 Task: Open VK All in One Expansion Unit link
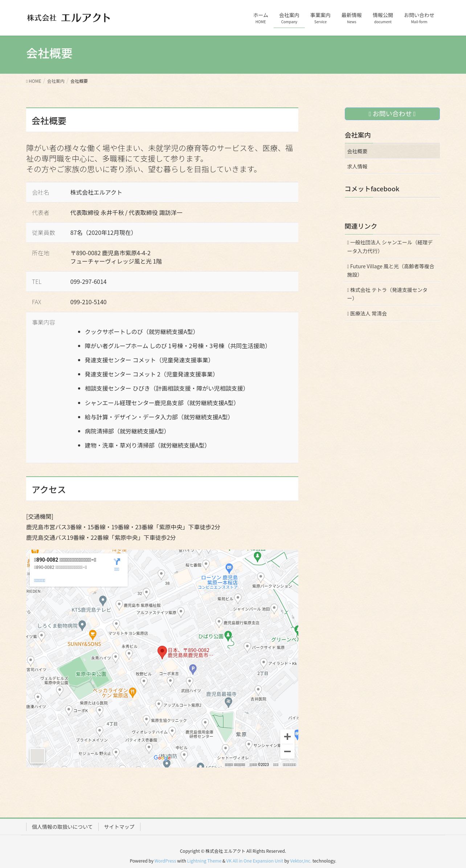click(255, 861)
